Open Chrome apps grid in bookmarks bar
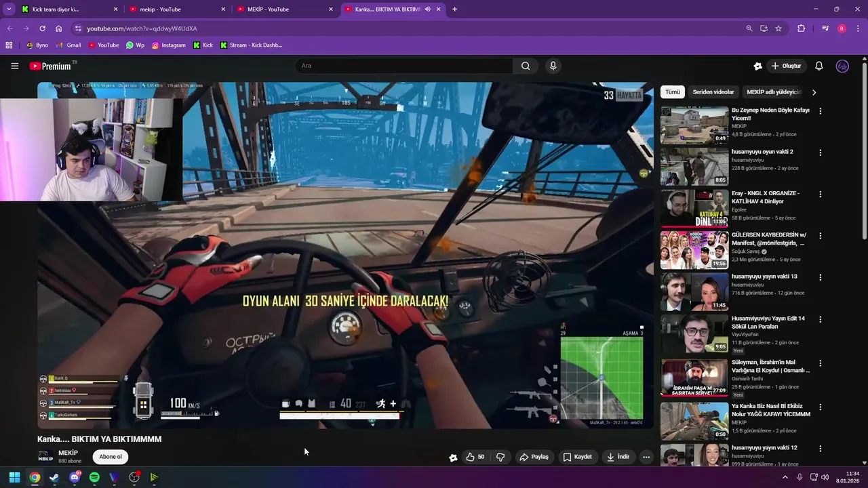 (9, 45)
